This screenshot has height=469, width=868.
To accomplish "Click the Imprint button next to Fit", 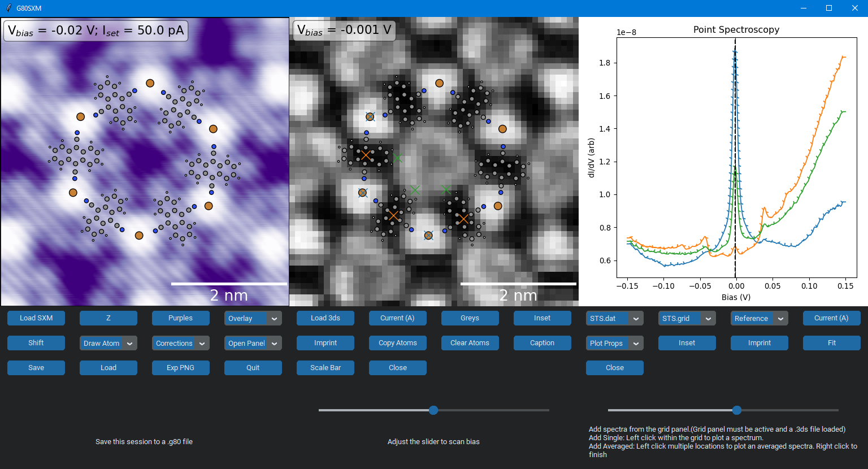I will (759, 343).
